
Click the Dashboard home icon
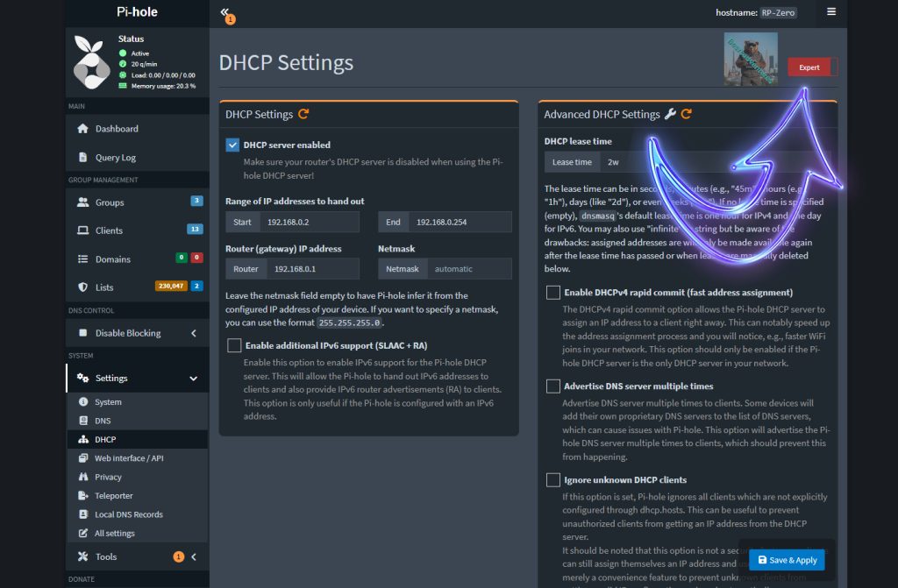pos(83,128)
